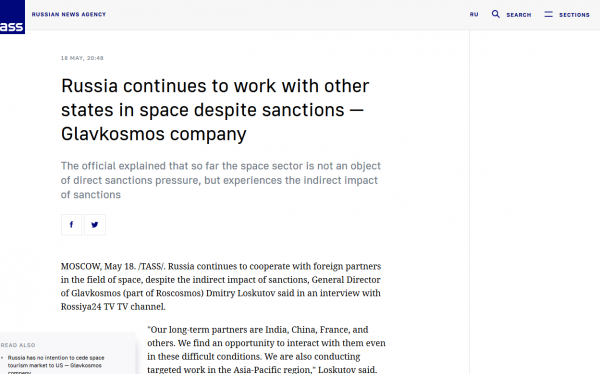Image resolution: width=600 pixels, height=374 pixels.
Task: Open the hamburger Sections menu icon
Action: pos(548,14)
